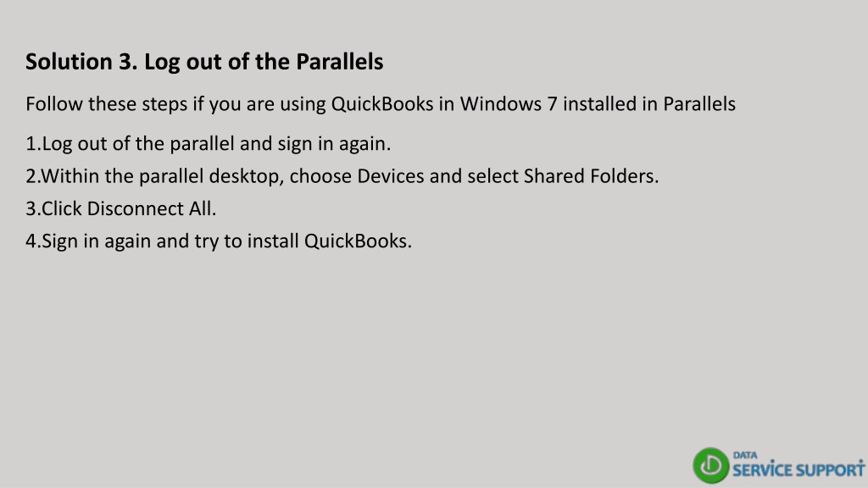The image size is (868, 488).
Task: Click the SERVICE SUPPORT logo text
Action: (798, 470)
